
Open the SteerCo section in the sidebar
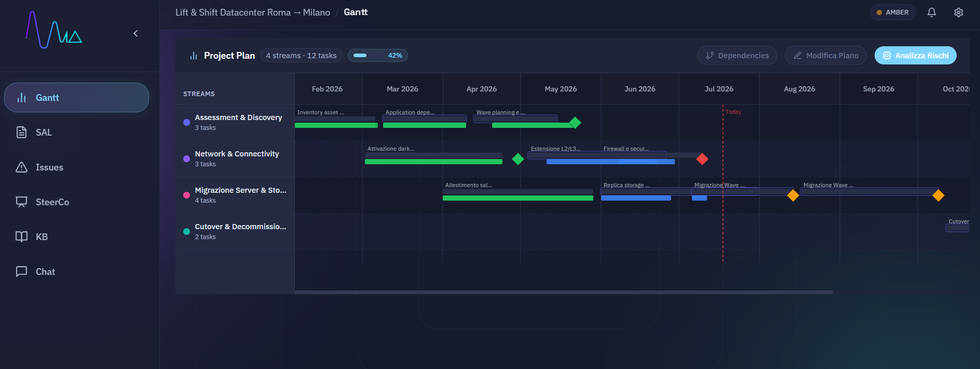(x=76, y=202)
